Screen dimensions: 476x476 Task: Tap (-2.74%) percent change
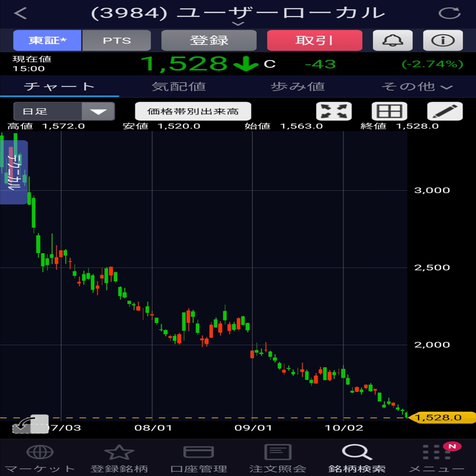(x=432, y=64)
